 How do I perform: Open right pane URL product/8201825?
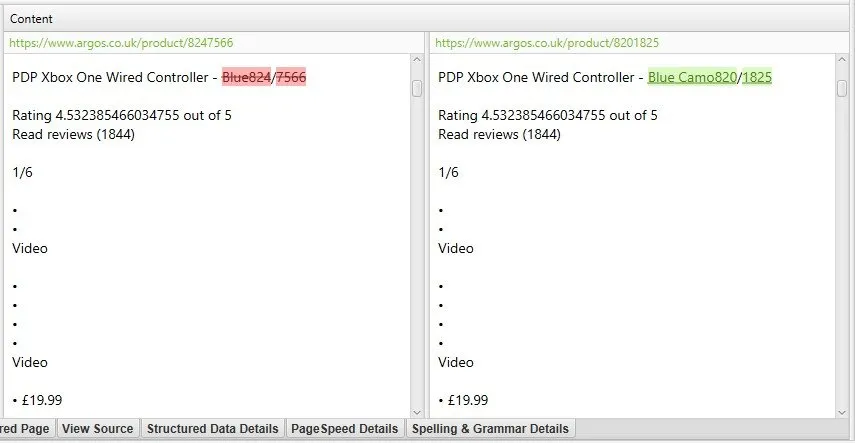(547, 43)
